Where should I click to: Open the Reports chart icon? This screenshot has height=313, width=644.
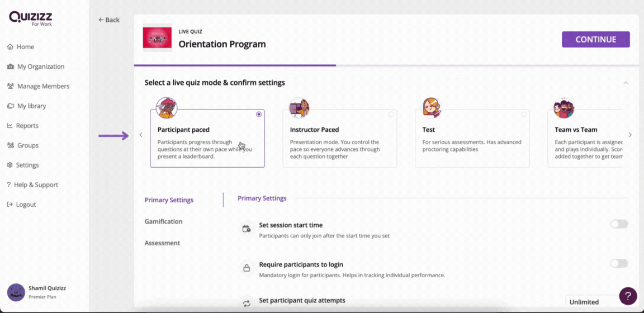(10, 126)
